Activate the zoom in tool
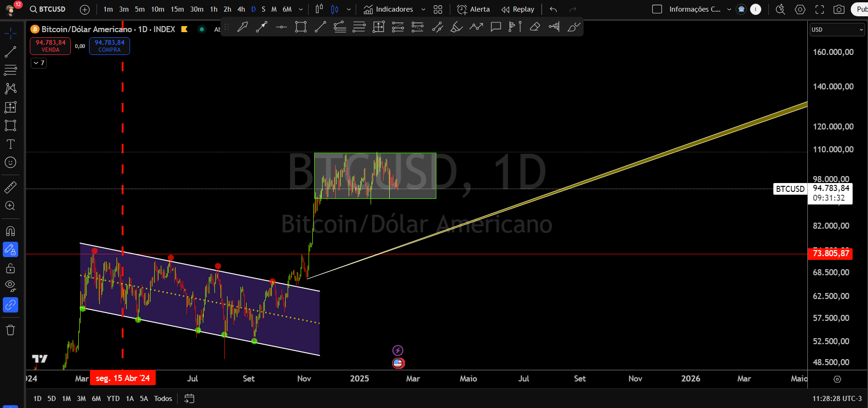Image resolution: width=868 pixels, height=408 pixels. pyautogui.click(x=10, y=206)
